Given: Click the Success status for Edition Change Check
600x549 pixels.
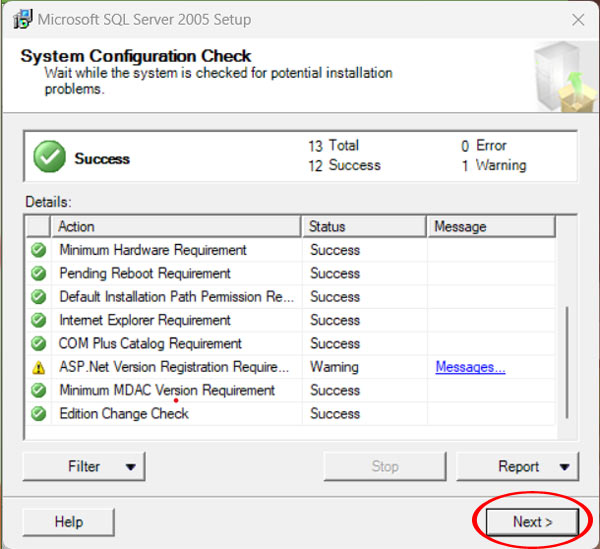Looking at the screenshot, I should click(335, 414).
